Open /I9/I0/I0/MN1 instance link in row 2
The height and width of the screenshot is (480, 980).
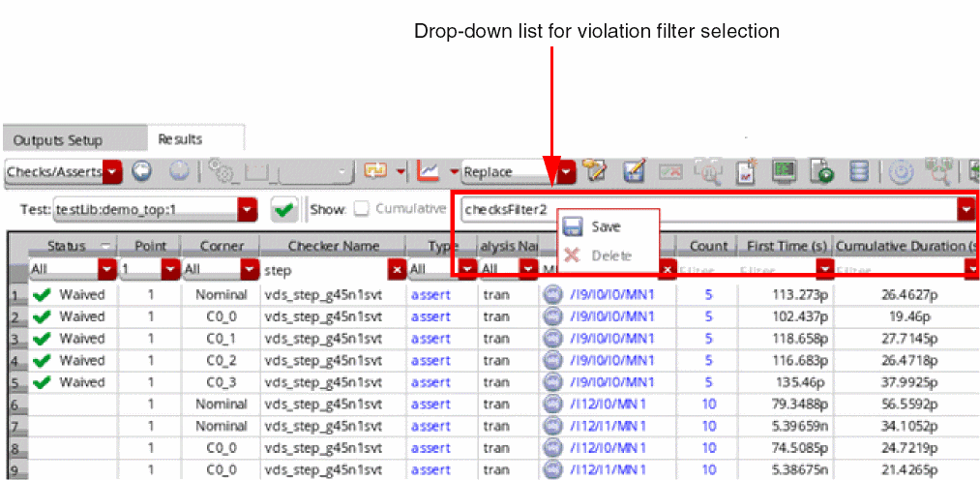tap(611, 316)
